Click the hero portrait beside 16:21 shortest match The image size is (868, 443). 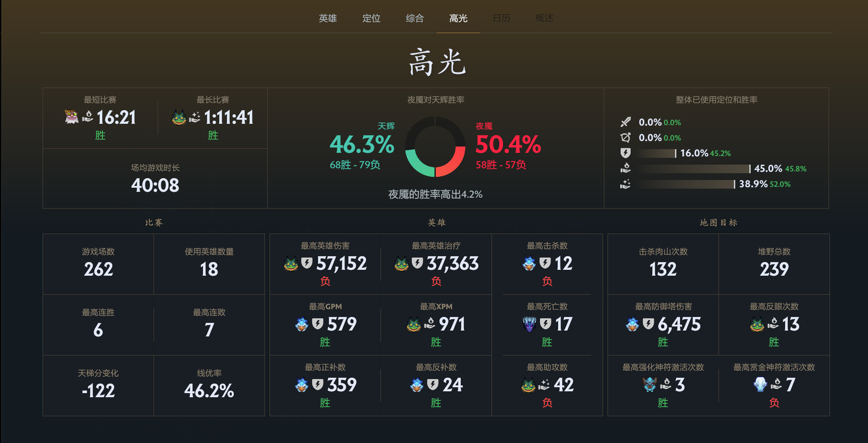(x=71, y=117)
